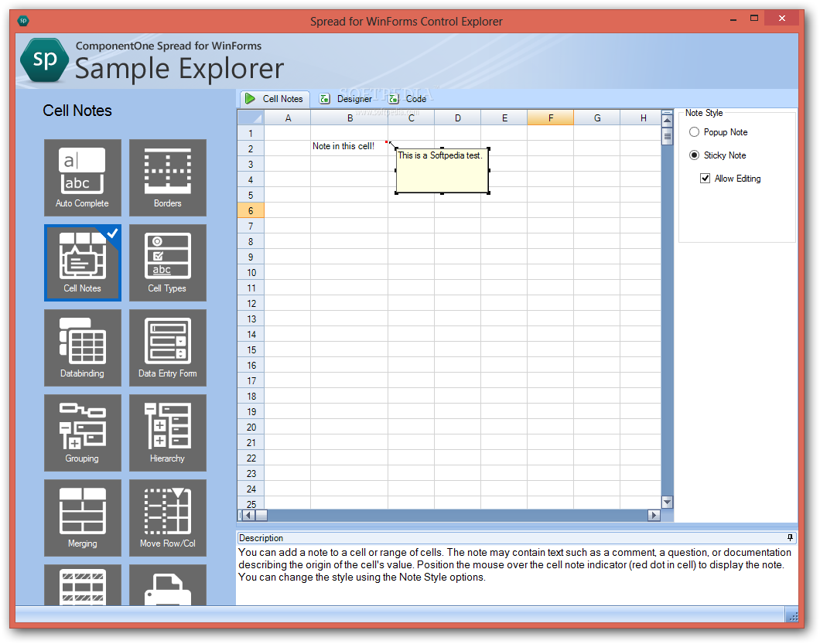Click the Designer tab's C# icon
Screen dimensions: 820x644
click(x=325, y=99)
